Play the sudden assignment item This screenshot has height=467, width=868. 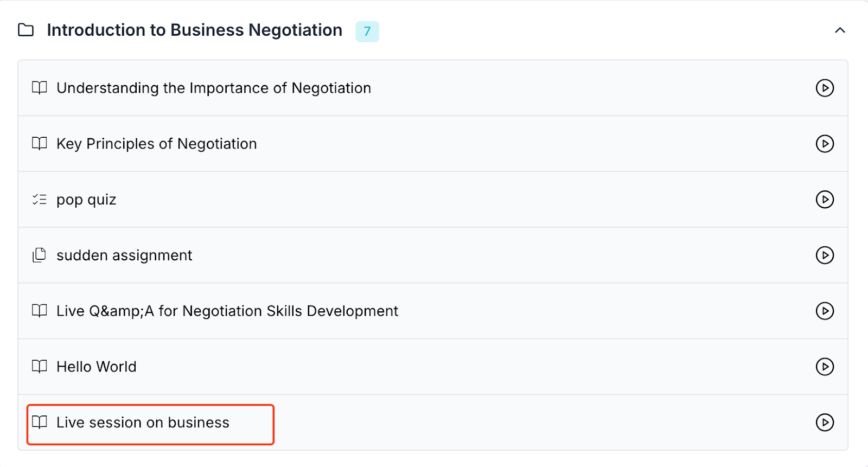825,255
